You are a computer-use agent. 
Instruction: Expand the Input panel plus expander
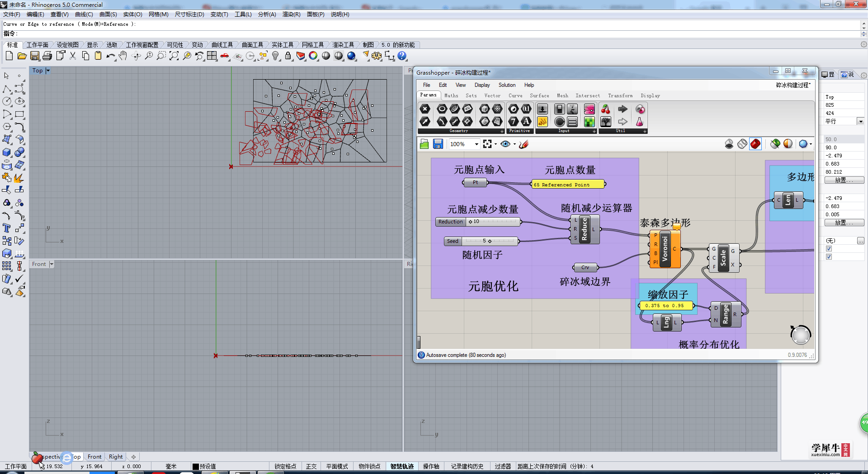pos(594,131)
